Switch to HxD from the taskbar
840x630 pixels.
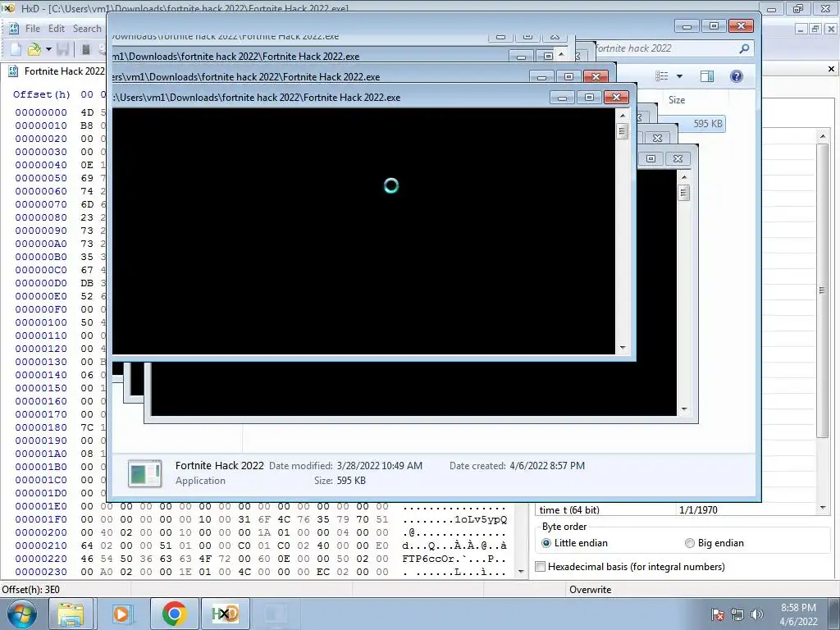click(x=225, y=614)
